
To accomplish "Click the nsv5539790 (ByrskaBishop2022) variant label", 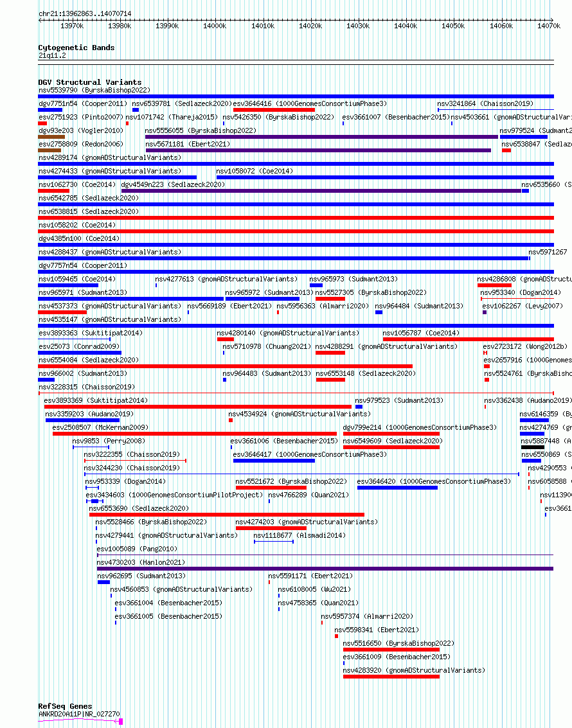I will [x=94, y=90].
